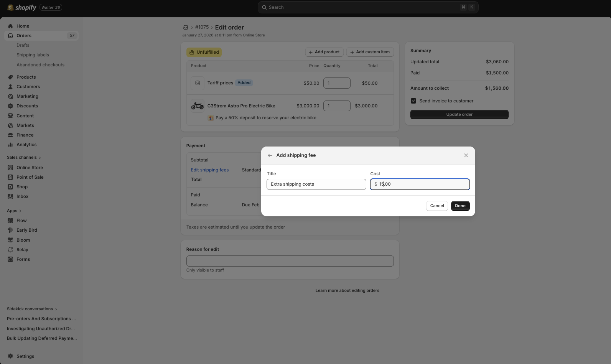Click the Markets globe icon
This screenshot has height=364, width=611.
(10, 125)
